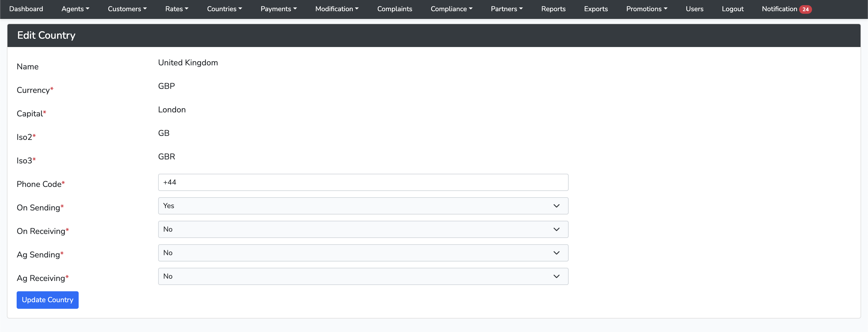Screen dimensions: 868x332
Task: Open the On Sending select box
Action: tap(363, 206)
